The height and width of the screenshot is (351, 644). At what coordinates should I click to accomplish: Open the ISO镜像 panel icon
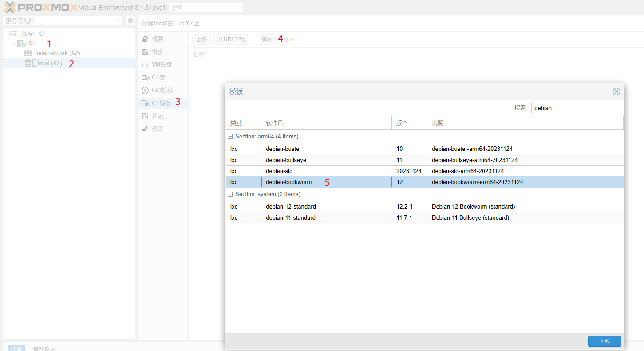pyautogui.click(x=145, y=91)
